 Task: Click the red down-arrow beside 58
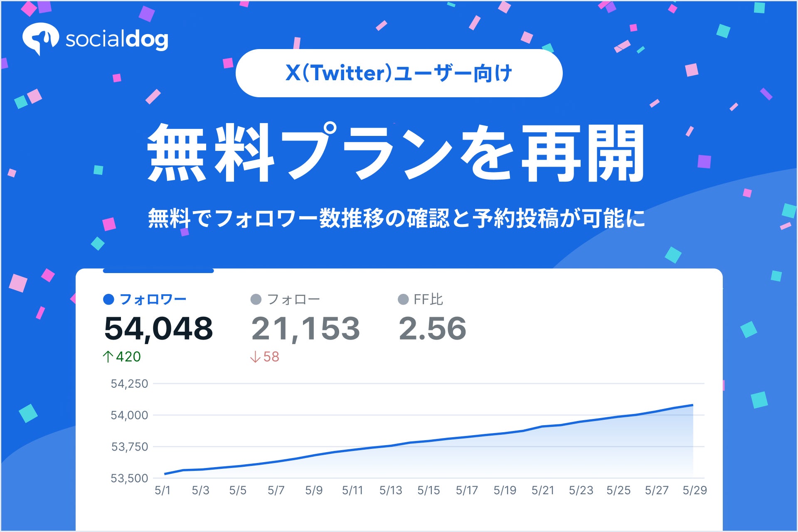click(255, 357)
